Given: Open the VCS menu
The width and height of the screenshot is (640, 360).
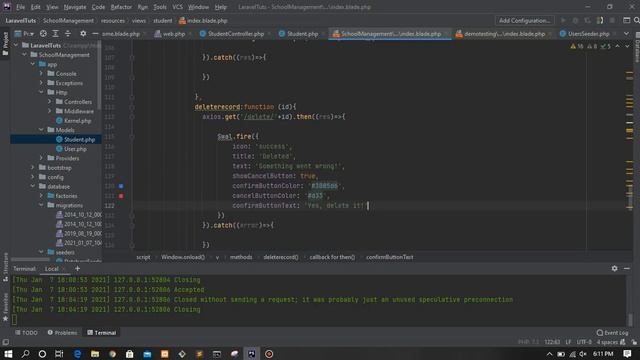Looking at the screenshot, I should (178, 7).
